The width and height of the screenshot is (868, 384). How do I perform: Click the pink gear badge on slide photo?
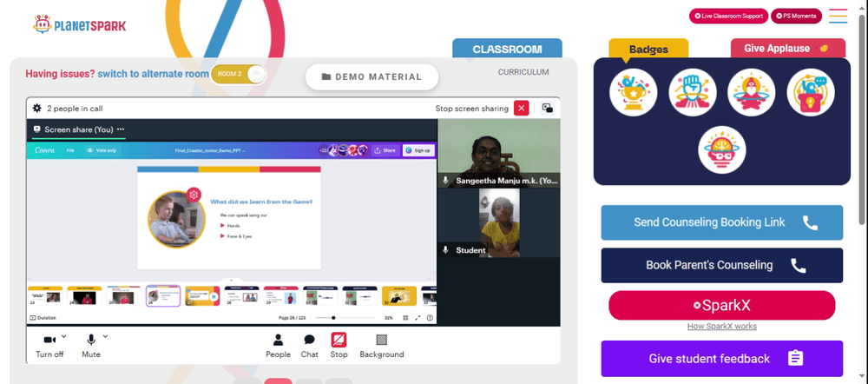point(194,195)
